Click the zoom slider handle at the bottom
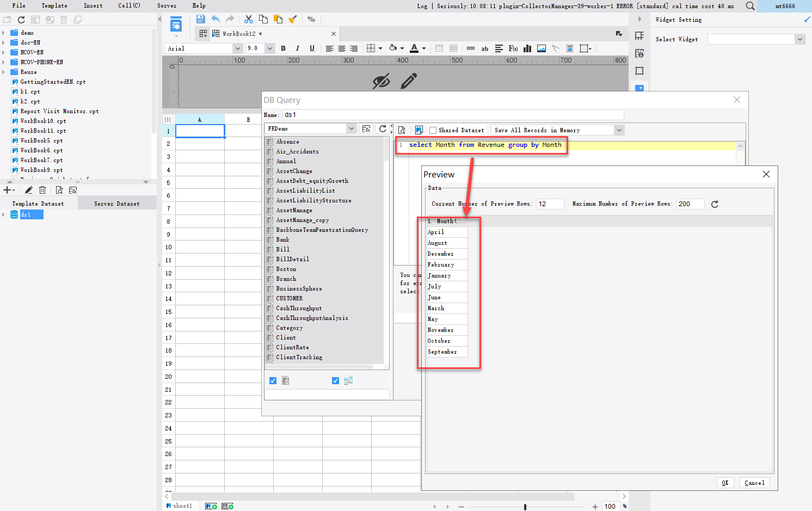 pyautogui.click(x=525, y=507)
